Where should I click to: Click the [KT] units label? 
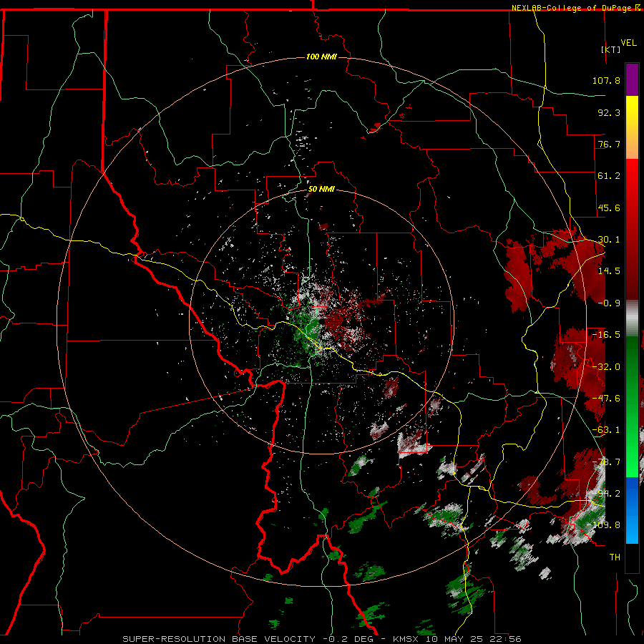point(611,49)
